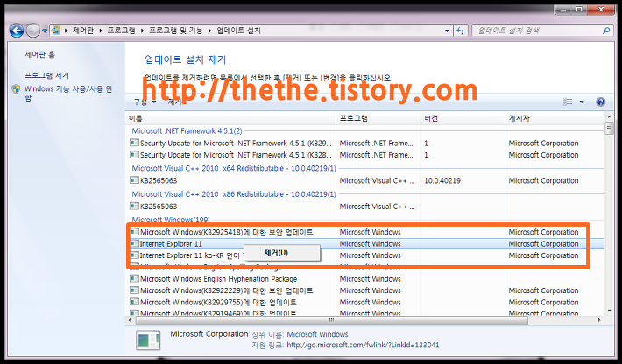Select Microsoft Windows English Hyphenation Package row
The image size is (622, 364).
coord(365,279)
